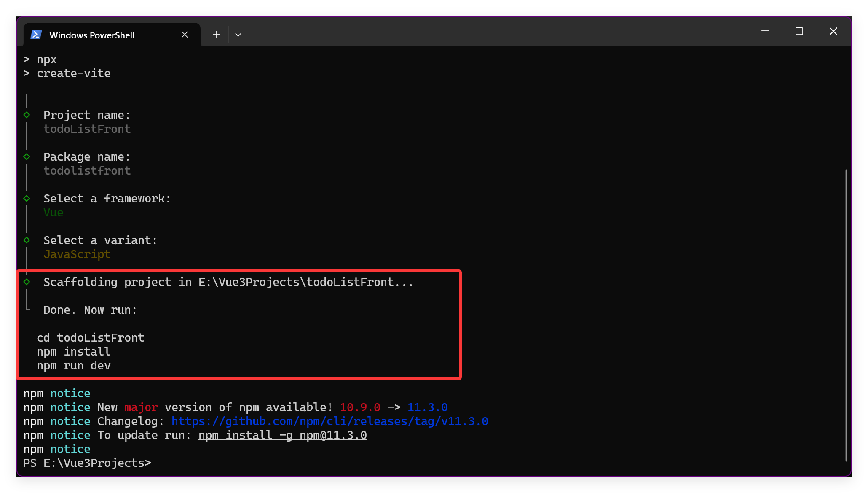Click the red '10.9.0' version number
Image resolution: width=868 pixels, height=493 pixels.
point(360,407)
